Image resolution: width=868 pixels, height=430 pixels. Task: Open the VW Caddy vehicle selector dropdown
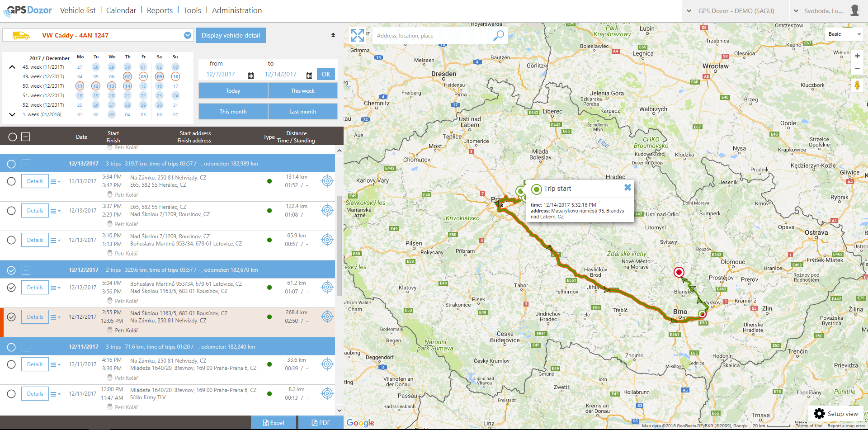pos(188,35)
